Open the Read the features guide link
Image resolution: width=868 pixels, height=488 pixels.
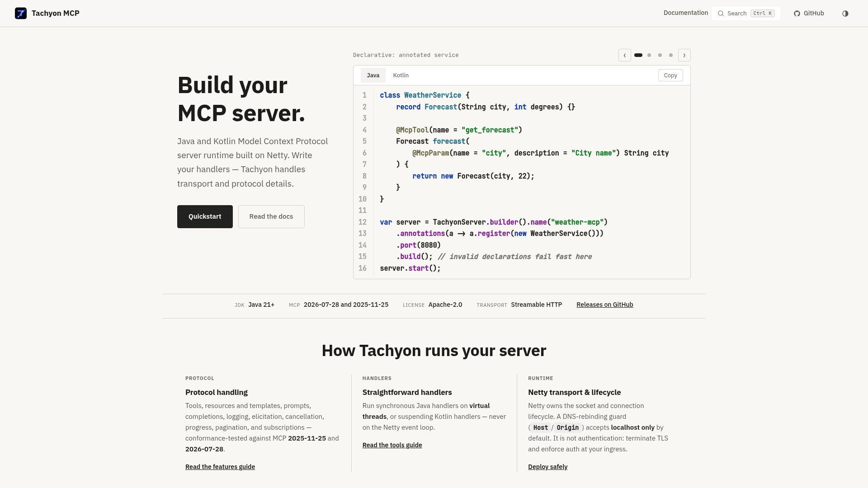pos(220,467)
